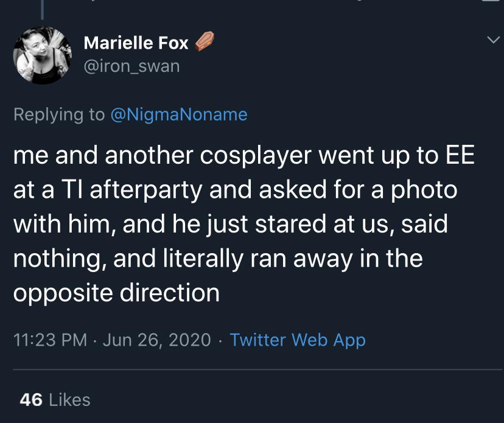Visit the @iron_swan handle
Viewport: 504px width, 423px height.
131,66
